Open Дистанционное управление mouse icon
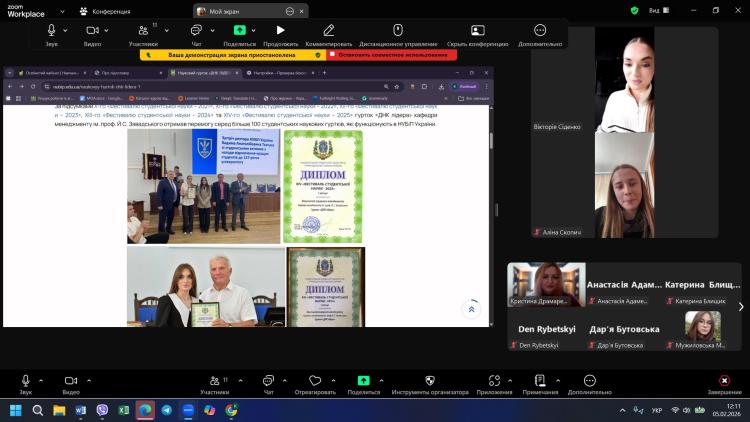750x422 pixels. pos(397,31)
